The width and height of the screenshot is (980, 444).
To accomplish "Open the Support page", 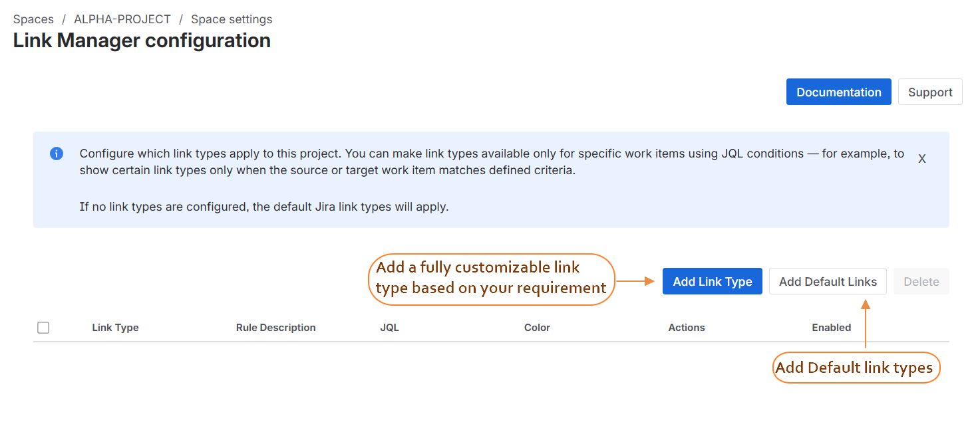I will pos(929,92).
